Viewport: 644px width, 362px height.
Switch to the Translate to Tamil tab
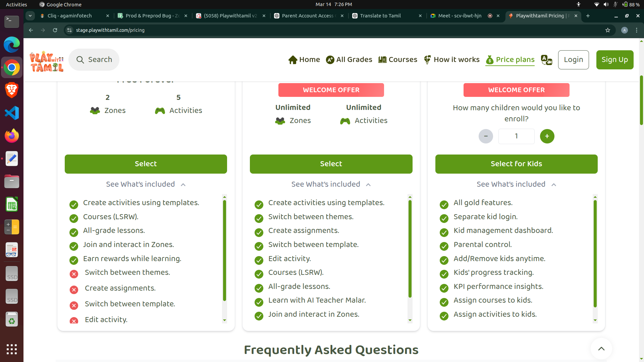[x=380, y=16]
